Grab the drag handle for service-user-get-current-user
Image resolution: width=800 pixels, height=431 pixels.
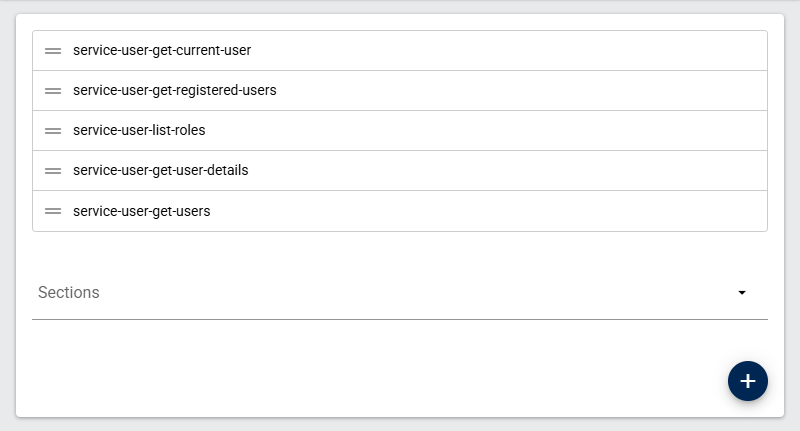[x=53, y=51]
